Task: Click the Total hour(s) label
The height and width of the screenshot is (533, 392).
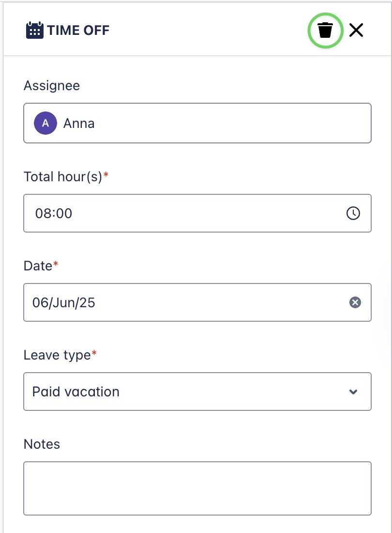Action: (x=63, y=177)
